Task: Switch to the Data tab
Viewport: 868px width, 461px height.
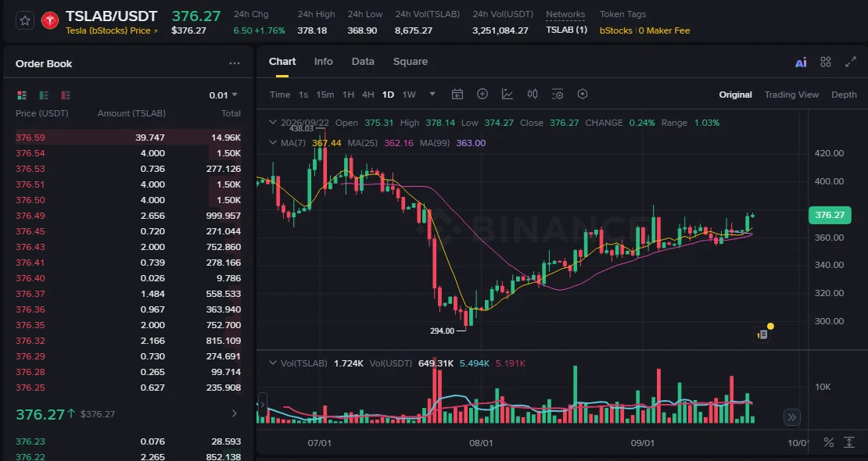Action: (363, 62)
